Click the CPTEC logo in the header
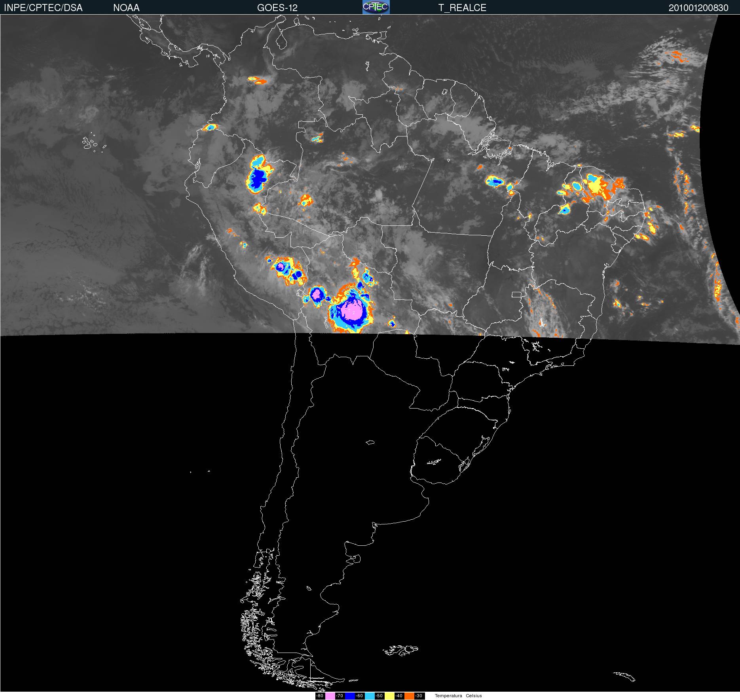The height and width of the screenshot is (700, 740). [x=376, y=7]
